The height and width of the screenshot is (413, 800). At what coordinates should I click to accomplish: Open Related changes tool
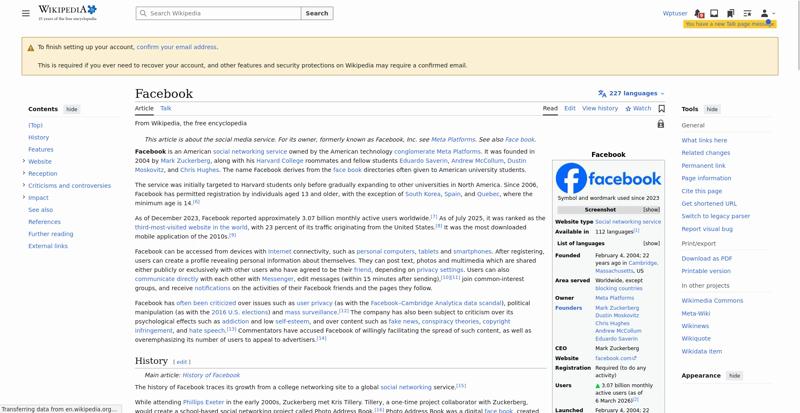click(706, 153)
